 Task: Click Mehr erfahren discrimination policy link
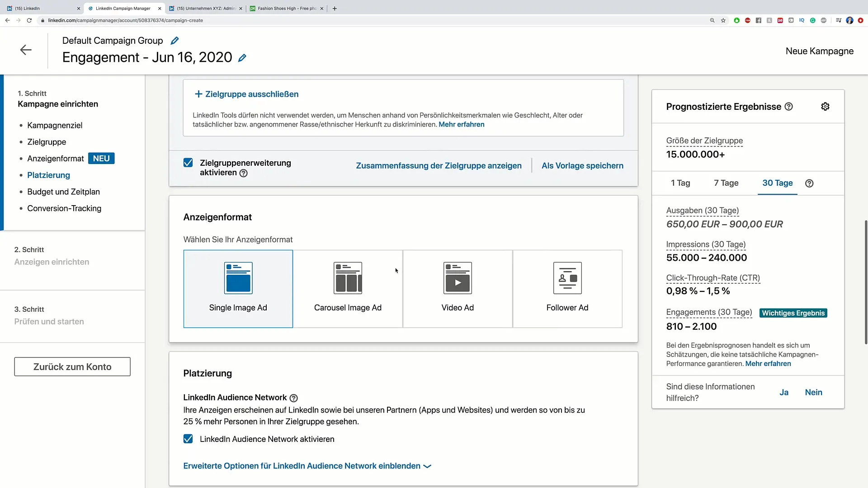(462, 124)
